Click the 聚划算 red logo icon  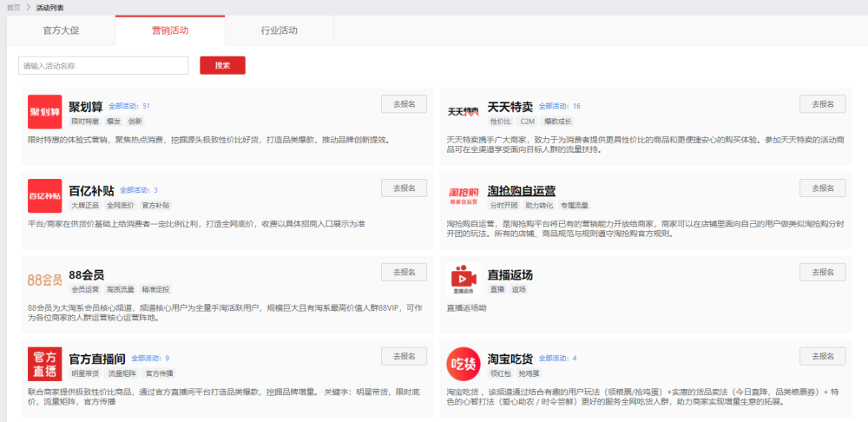(x=44, y=111)
